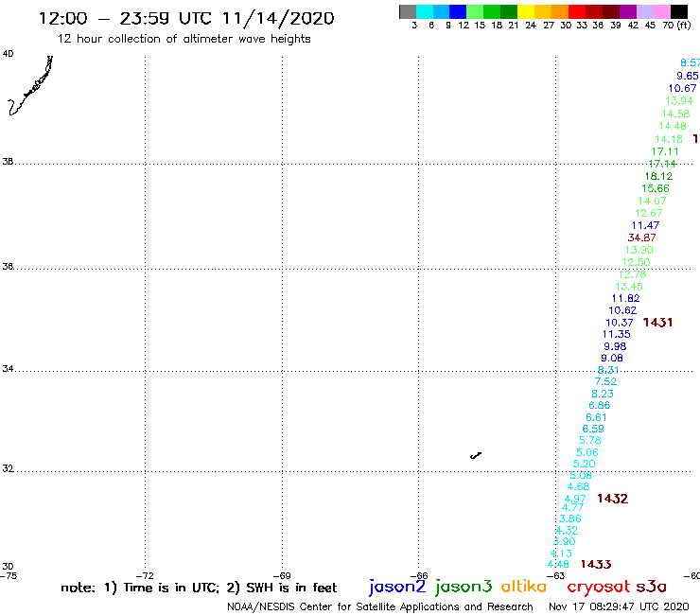The height and width of the screenshot is (615, 700).
Task: Choose the orange swatch in the color scale
Action: 560,11
